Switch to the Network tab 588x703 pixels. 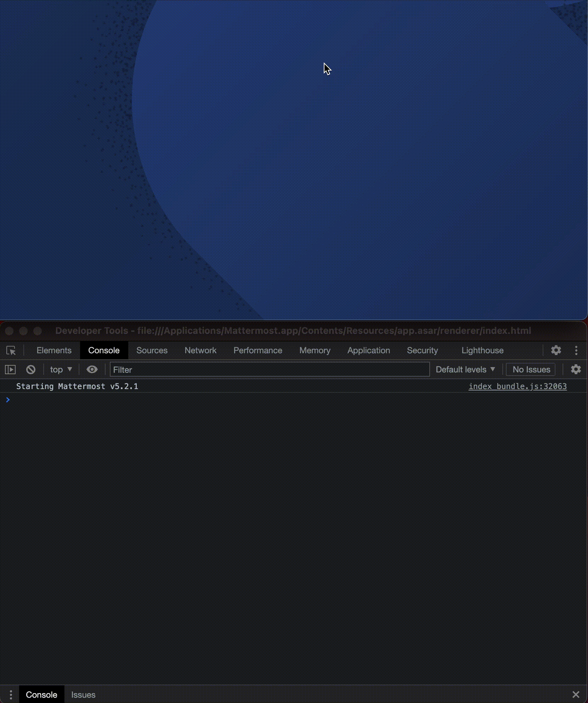[200, 350]
